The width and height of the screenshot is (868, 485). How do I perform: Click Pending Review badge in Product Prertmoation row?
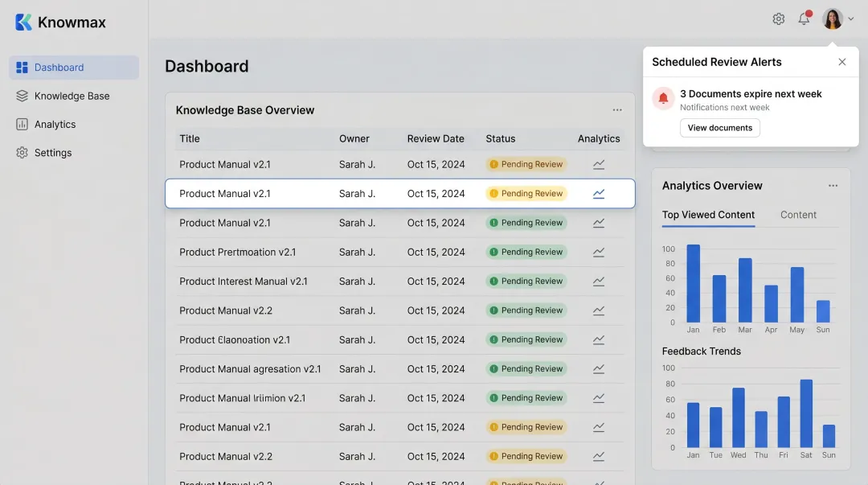pos(526,253)
